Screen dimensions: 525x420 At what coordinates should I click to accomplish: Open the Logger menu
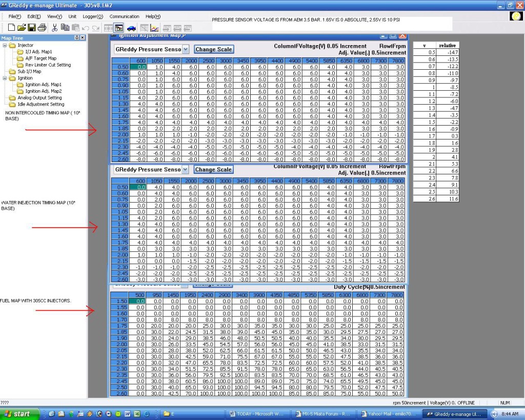click(92, 16)
